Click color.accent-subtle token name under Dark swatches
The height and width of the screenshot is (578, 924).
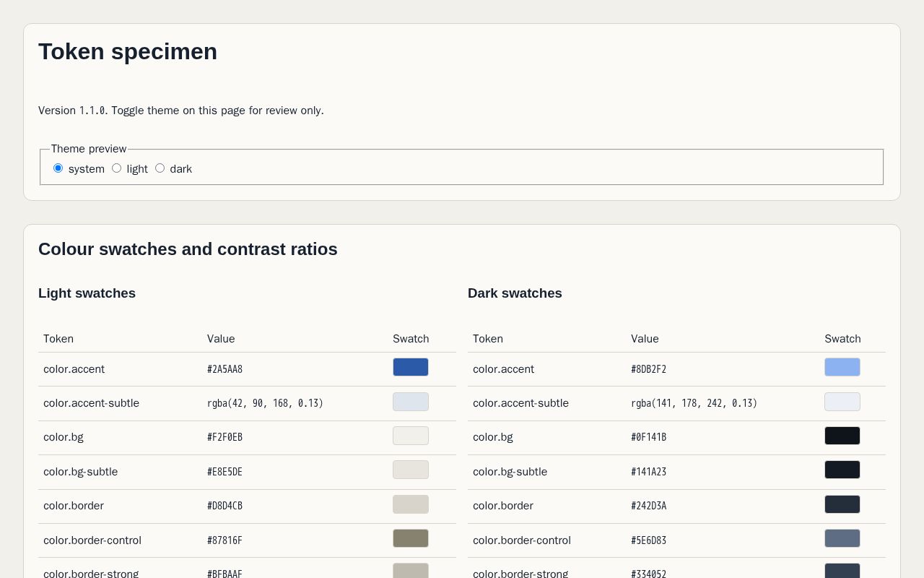(x=520, y=403)
